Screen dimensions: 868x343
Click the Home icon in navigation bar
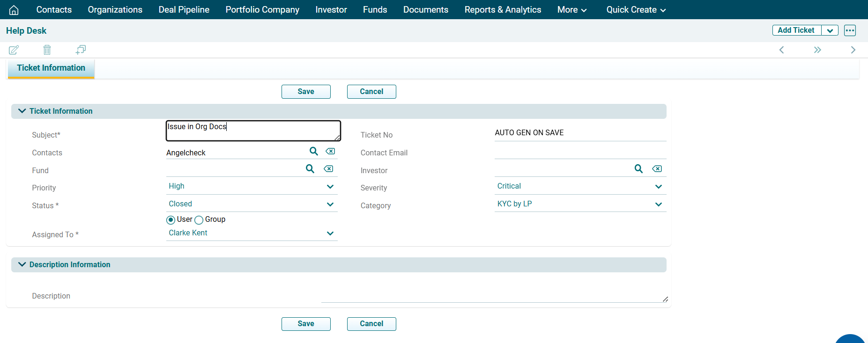coord(14,10)
